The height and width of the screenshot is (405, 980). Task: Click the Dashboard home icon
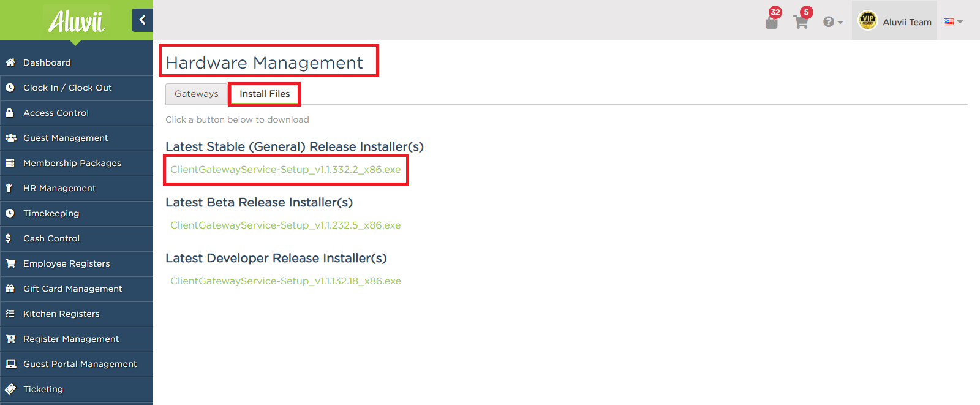point(10,62)
